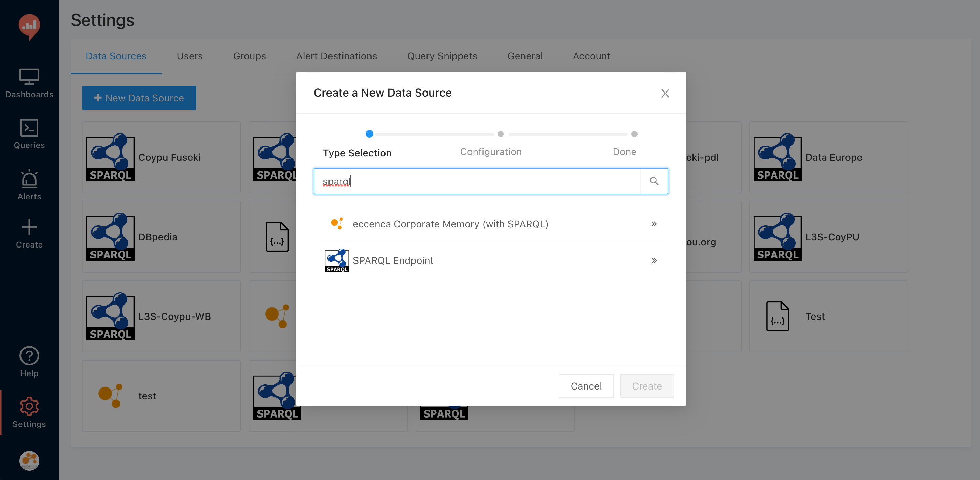Open the user profile avatar
This screenshot has width=980, height=480.
[29, 461]
